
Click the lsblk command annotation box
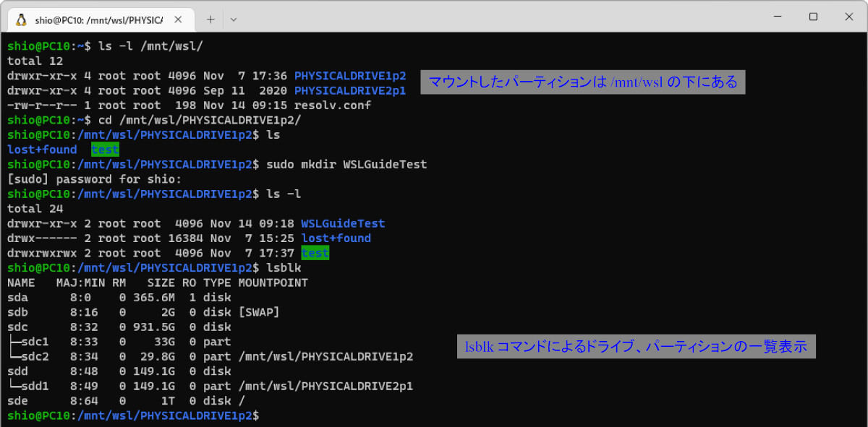tap(637, 346)
